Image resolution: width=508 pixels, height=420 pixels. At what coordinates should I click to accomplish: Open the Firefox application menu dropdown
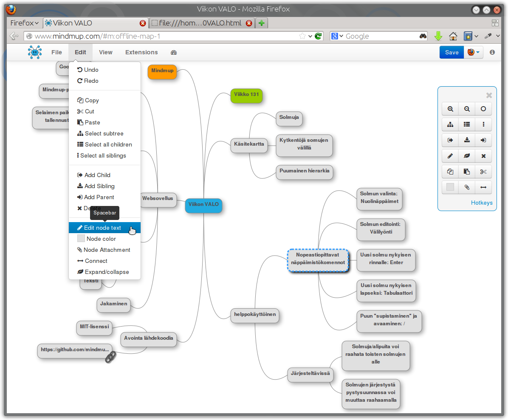(24, 23)
